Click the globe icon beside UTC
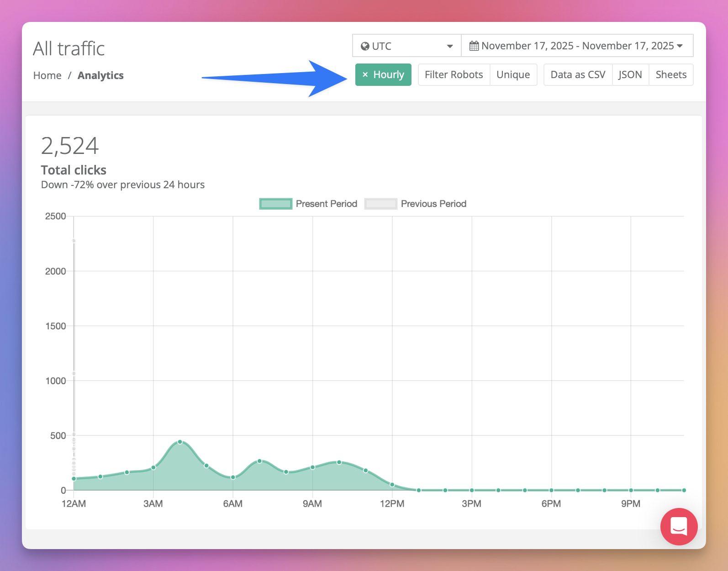The image size is (728, 571). pyautogui.click(x=365, y=46)
